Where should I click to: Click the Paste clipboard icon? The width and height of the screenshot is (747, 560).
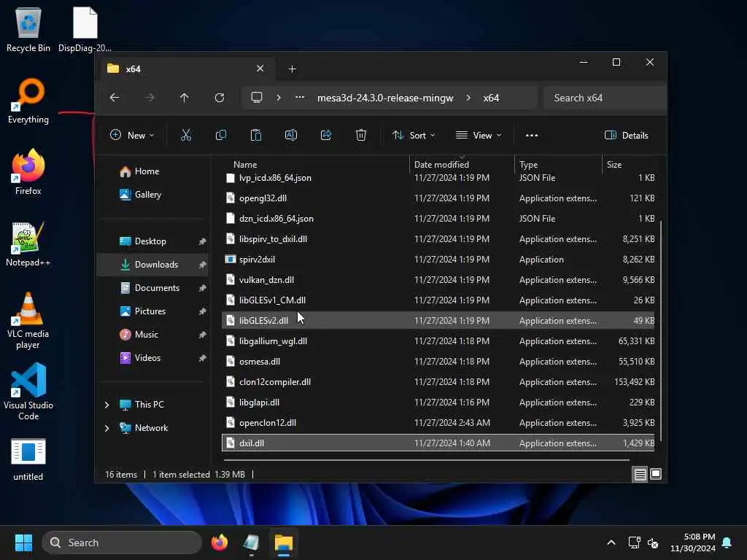pyautogui.click(x=256, y=135)
